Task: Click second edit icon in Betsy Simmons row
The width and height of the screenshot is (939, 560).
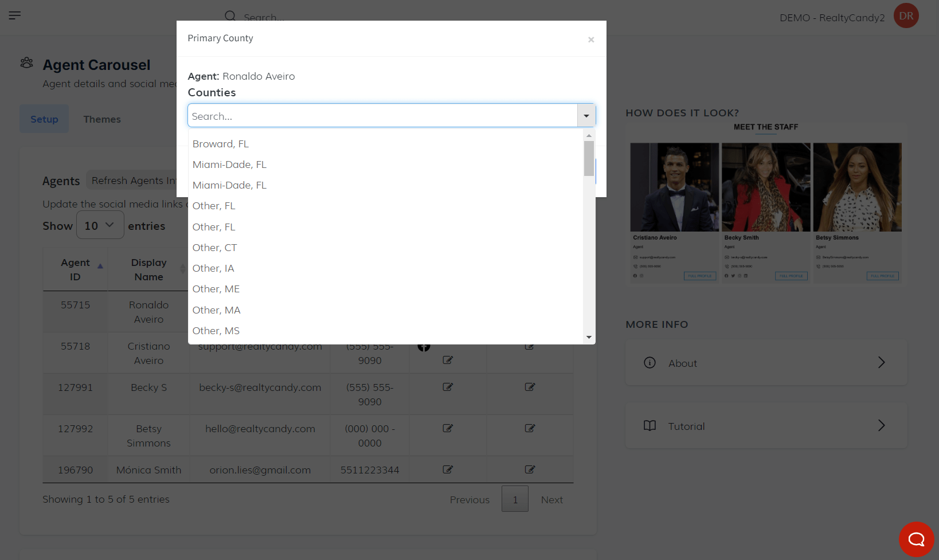Action: (530, 428)
